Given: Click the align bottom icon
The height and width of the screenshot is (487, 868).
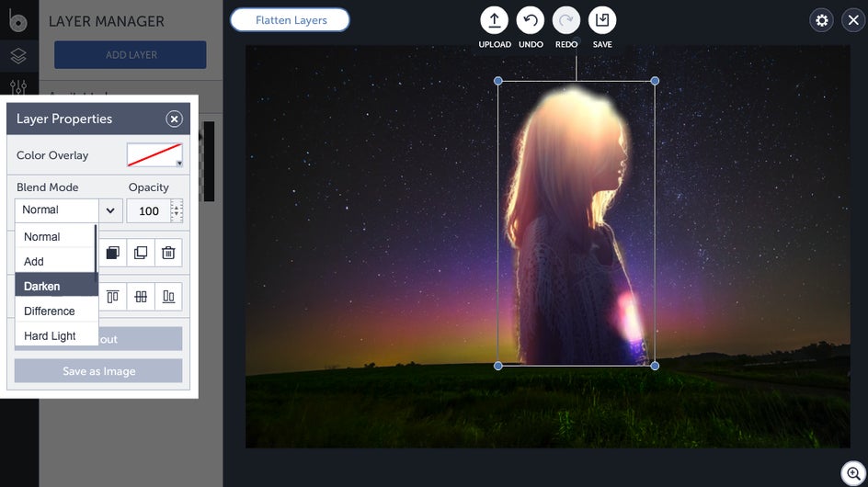Looking at the screenshot, I should pos(168,297).
